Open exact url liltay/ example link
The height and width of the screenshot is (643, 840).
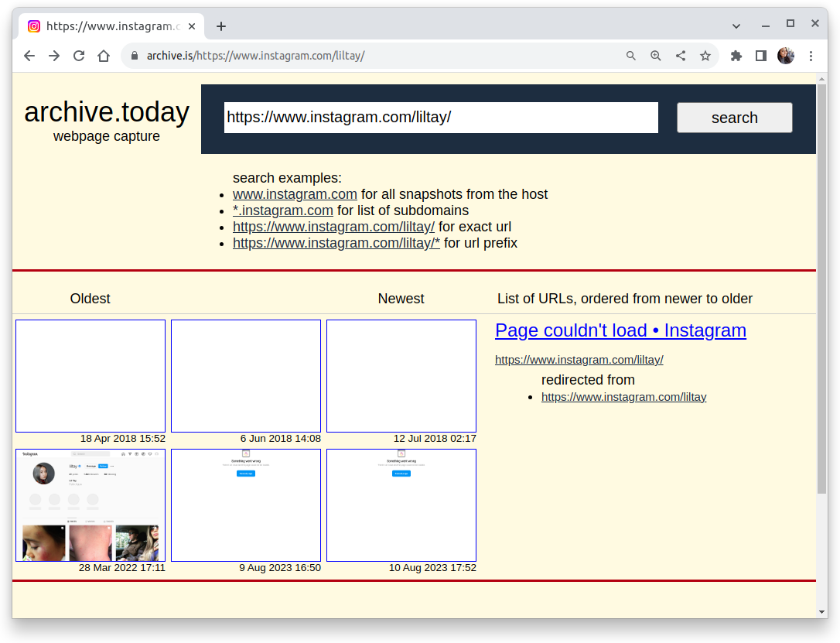coord(333,227)
